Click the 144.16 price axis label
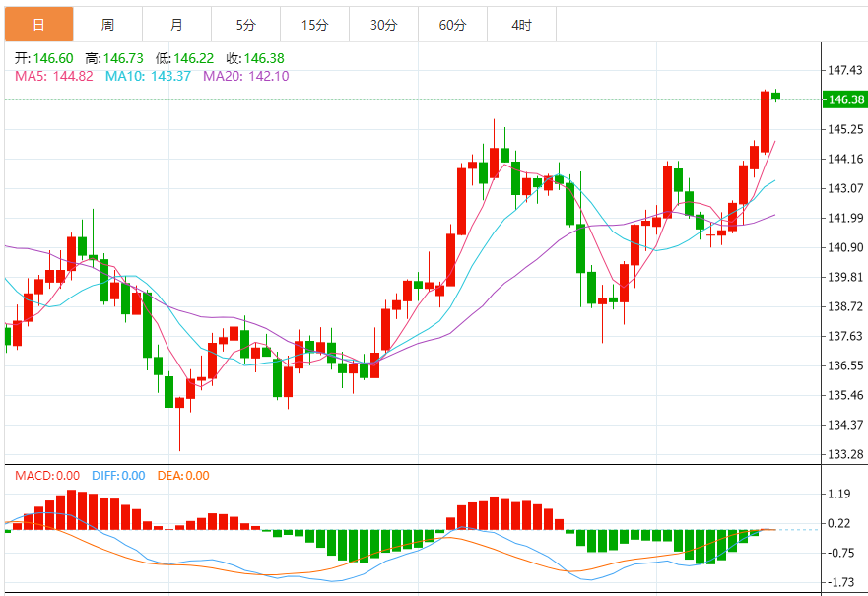This screenshot has width=868, height=596. click(x=845, y=160)
